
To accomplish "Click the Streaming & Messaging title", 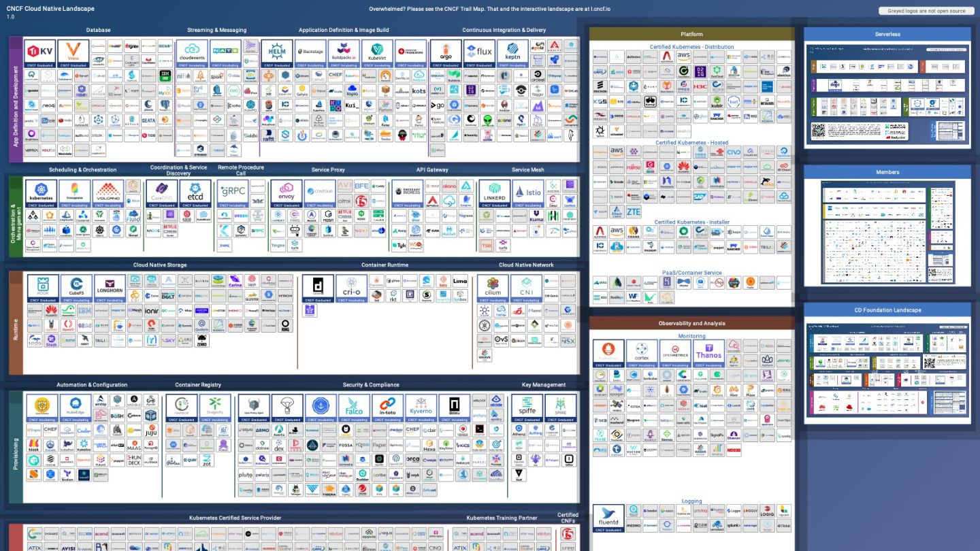I will click(x=216, y=30).
